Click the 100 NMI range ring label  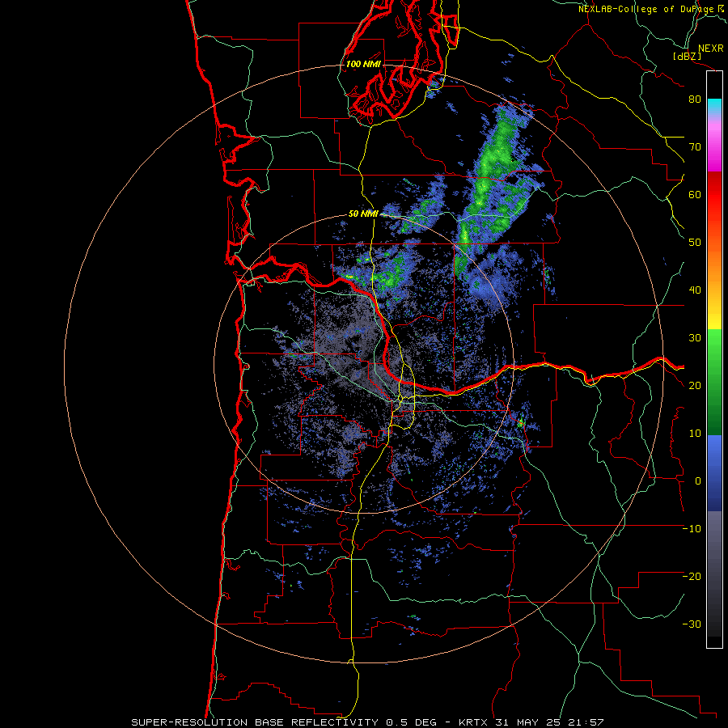[363, 64]
